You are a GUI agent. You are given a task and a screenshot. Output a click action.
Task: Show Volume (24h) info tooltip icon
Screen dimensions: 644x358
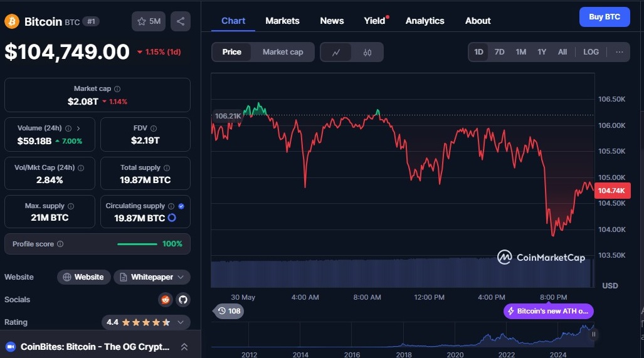click(68, 129)
